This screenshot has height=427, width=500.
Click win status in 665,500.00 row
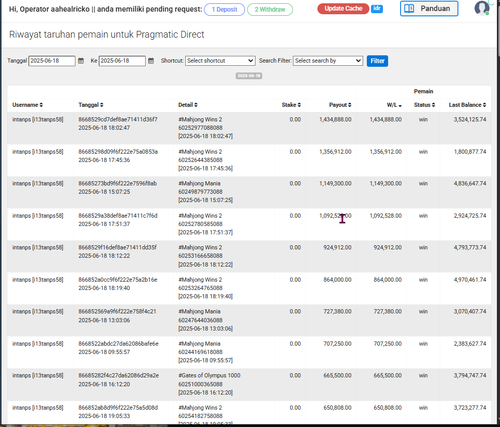(423, 375)
